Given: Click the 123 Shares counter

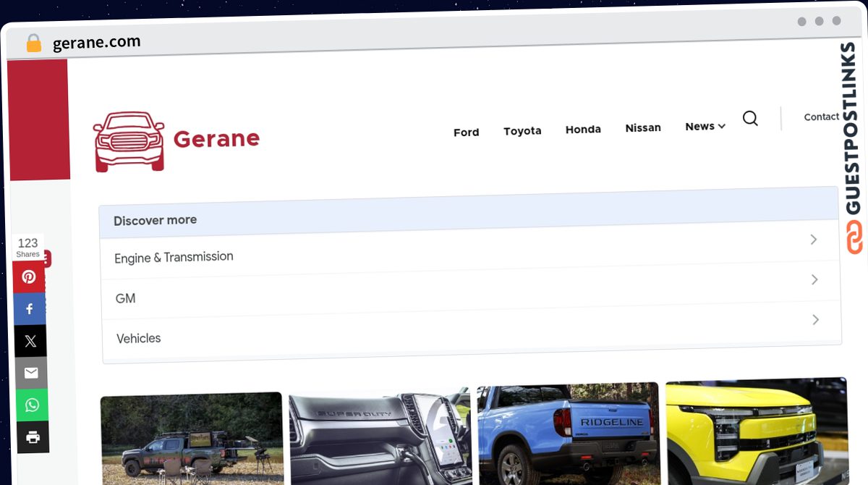Looking at the screenshot, I should 27,247.
